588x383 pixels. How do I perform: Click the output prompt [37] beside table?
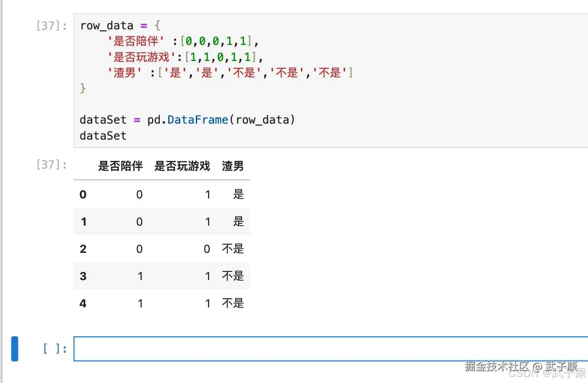pyautogui.click(x=52, y=165)
